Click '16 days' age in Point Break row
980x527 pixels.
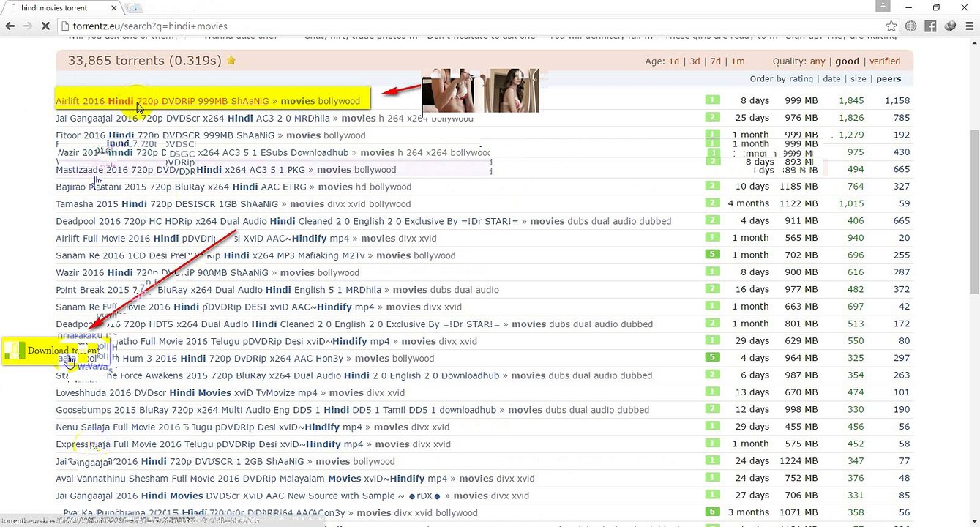(x=752, y=290)
